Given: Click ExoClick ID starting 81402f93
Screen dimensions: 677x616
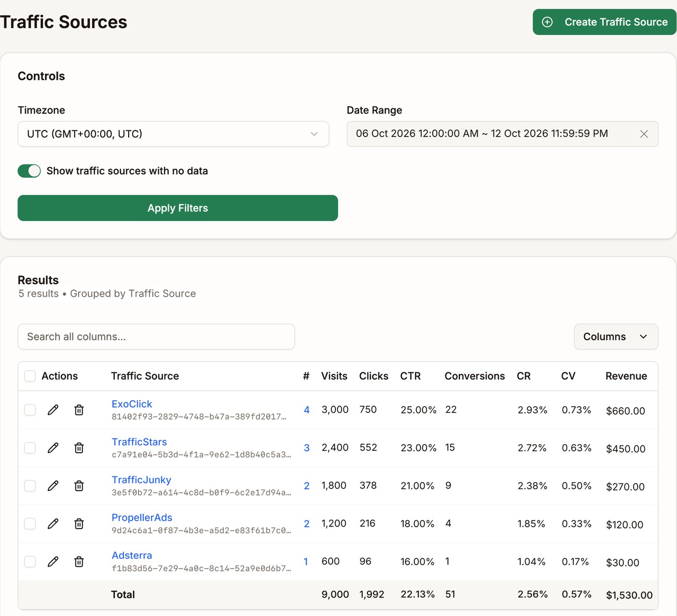Looking at the screenshot, I should click(199, 417).
